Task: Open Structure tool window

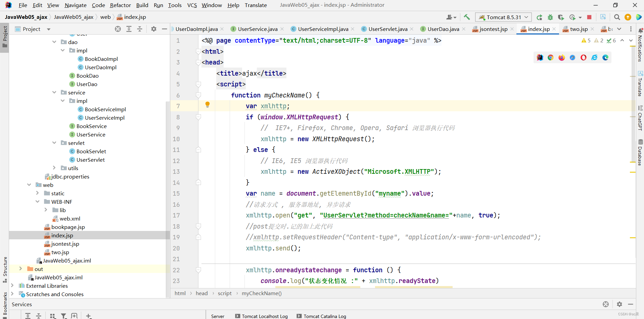Action: [5, 270]
